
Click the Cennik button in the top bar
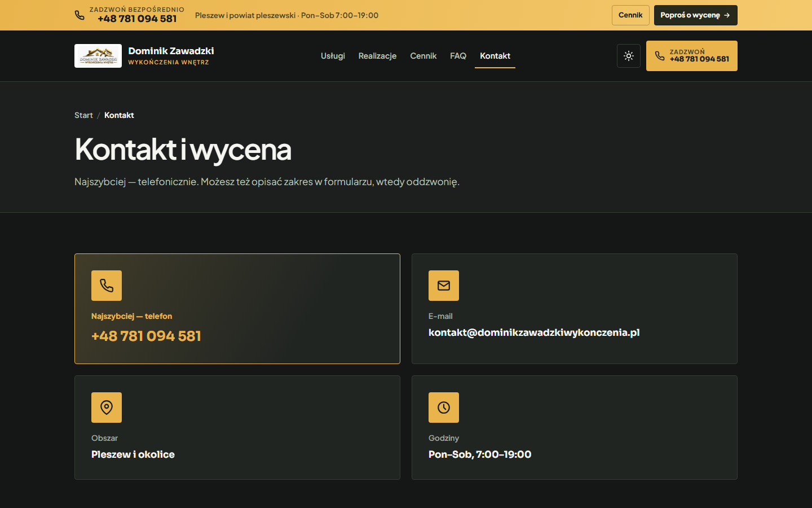click(630, 15)
